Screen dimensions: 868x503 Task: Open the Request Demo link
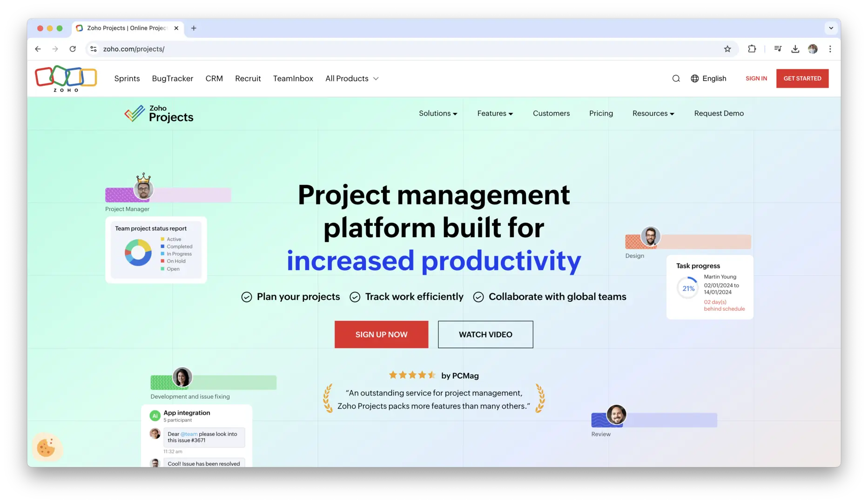(719, 113)
